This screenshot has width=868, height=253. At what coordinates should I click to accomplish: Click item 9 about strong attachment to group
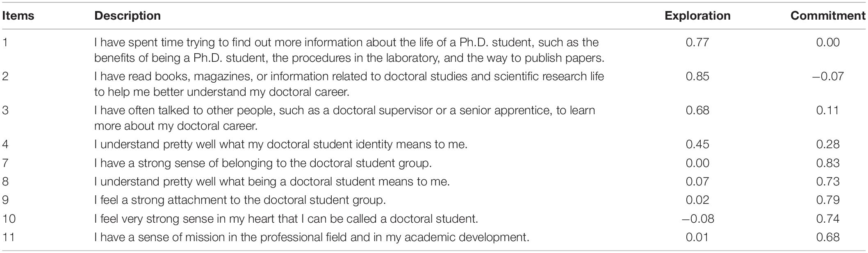[240, 200]
